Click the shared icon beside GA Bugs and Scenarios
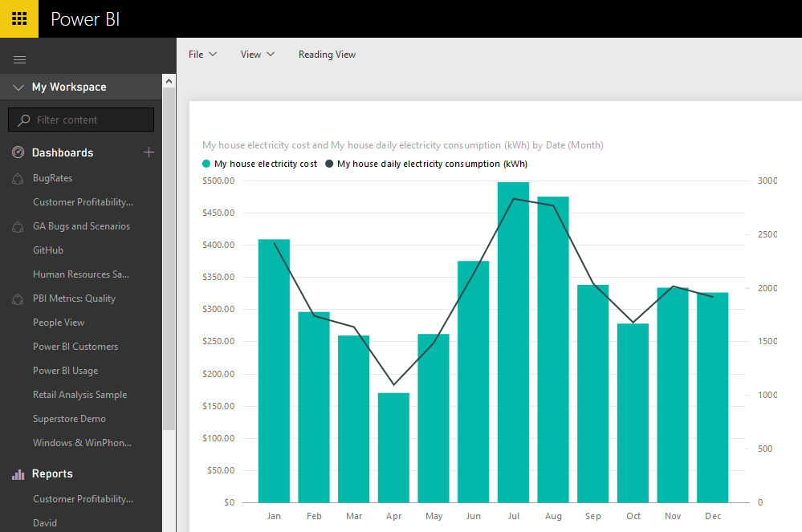Screen dimensions: 802x532 pyautogui.click(x=18, y=225)
